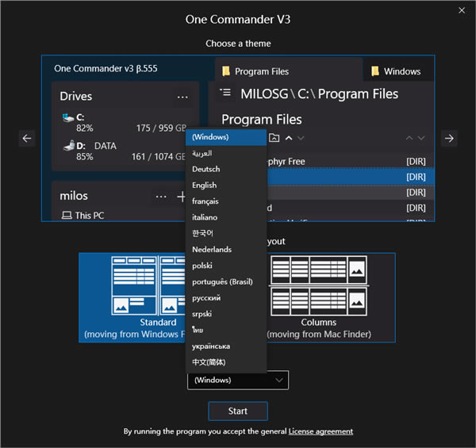Select (Windows) at top of language list
476x448 pixels.
click(210, 137)
